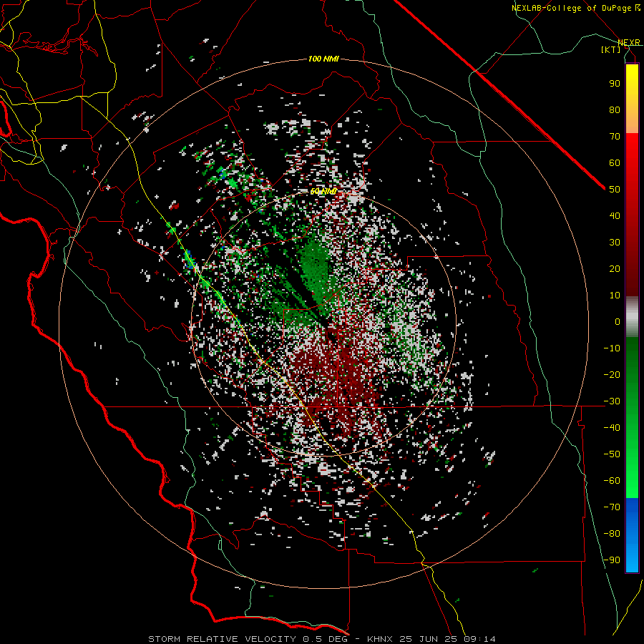Click the 0 value on velocity scale
The image size is (644, 644).
[618, 321]
